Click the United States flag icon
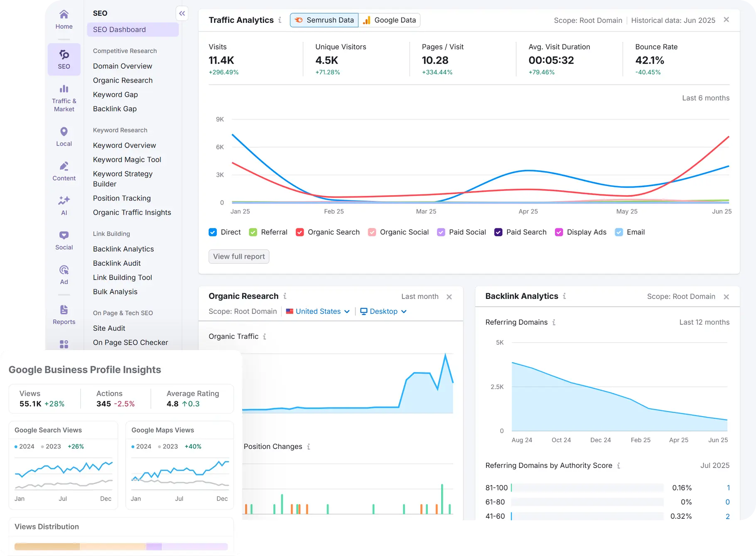This screenshot has width=756, height=556. (290, 311)
